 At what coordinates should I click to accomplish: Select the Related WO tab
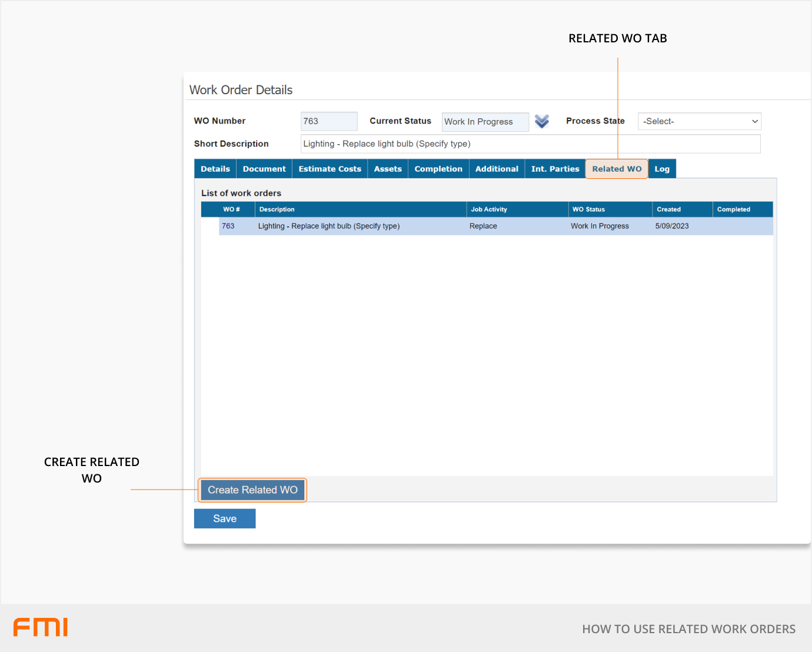617,169
